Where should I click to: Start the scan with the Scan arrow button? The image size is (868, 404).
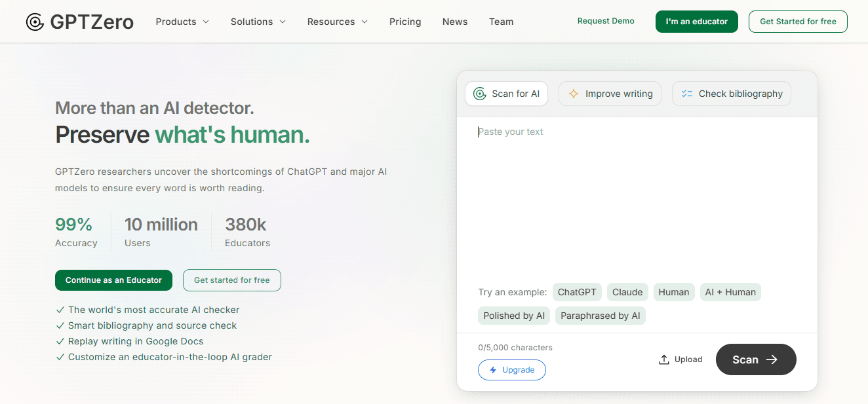pos(756,359)
